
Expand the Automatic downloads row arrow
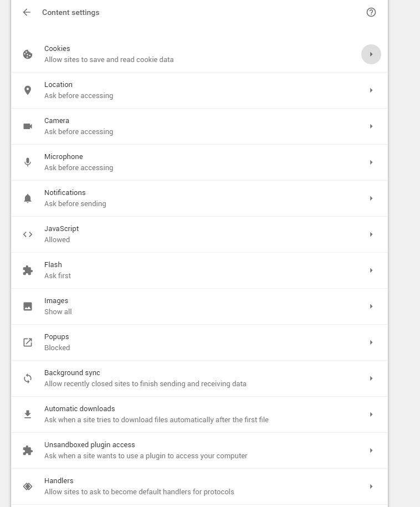pos(371,414)
